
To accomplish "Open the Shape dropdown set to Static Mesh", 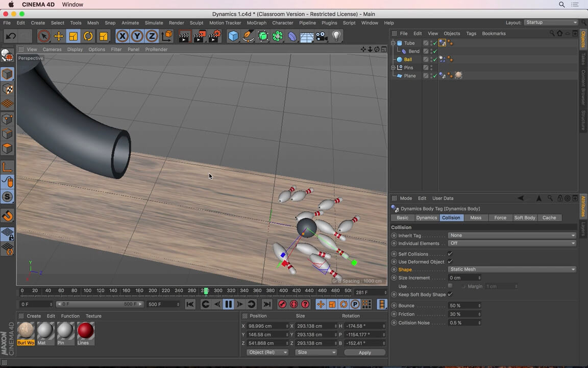I will (x=512, y=269).
